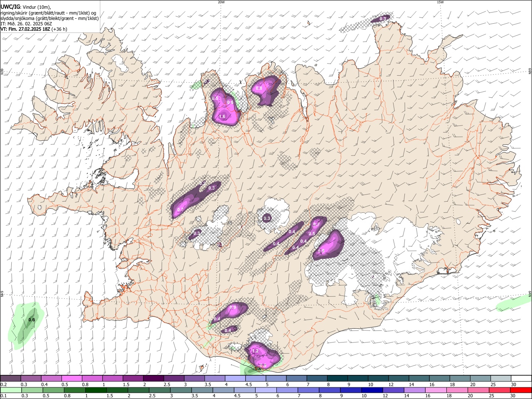Select the top-row legend swatch between 0.3 and 0.4

point(31,379)
